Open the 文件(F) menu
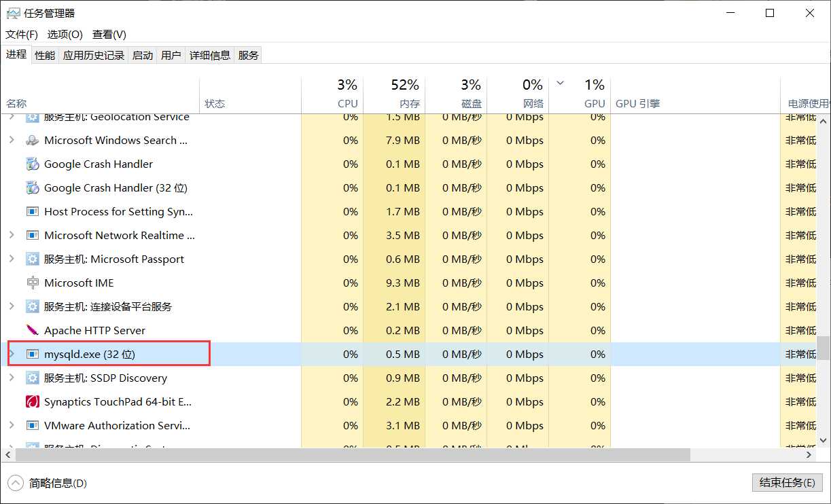831x504 pixels. click(22, 35)
